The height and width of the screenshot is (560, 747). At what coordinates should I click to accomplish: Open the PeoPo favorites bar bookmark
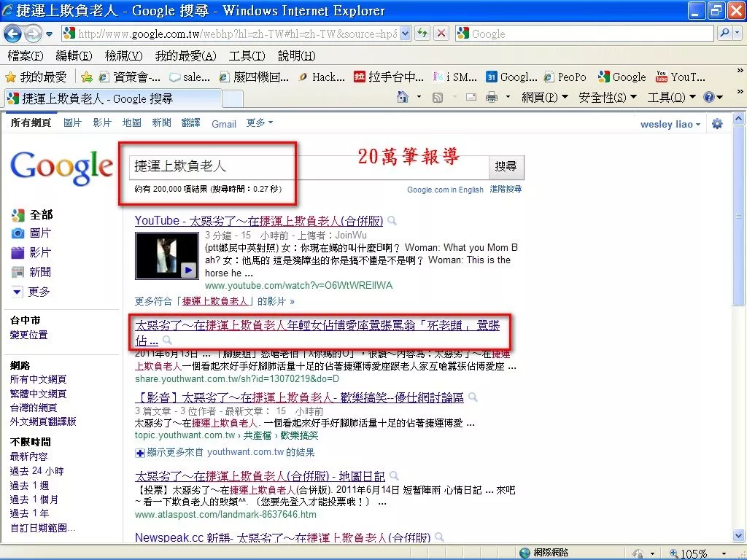coord(565,77)
